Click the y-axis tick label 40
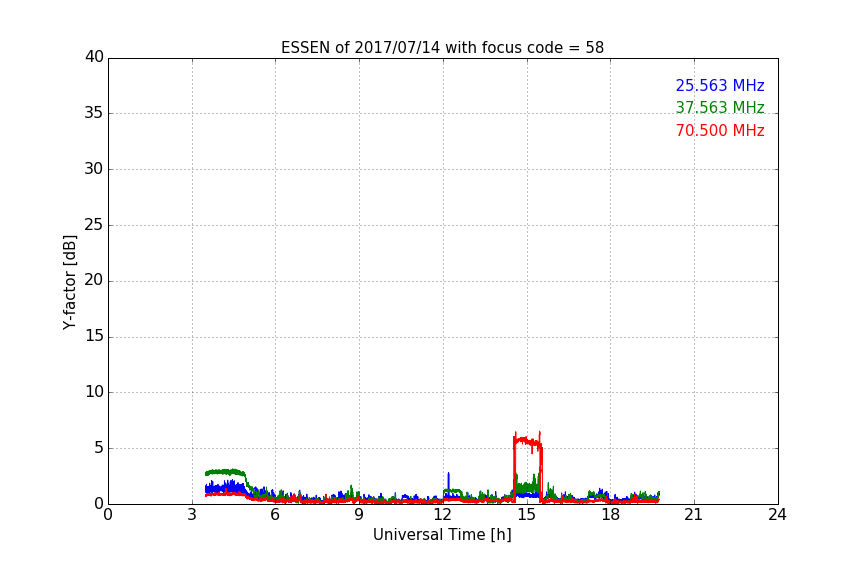864x576 pixels. coord(94,57)
